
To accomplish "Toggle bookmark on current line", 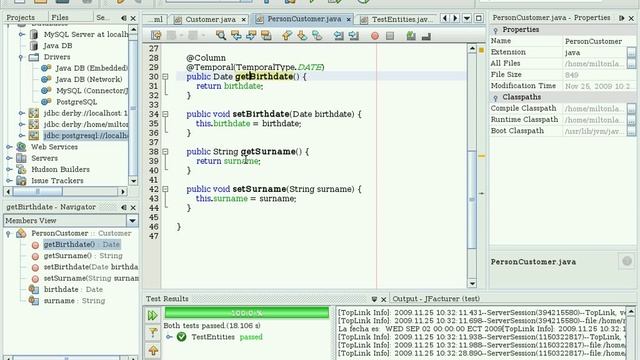I will (x=317, y=36).
